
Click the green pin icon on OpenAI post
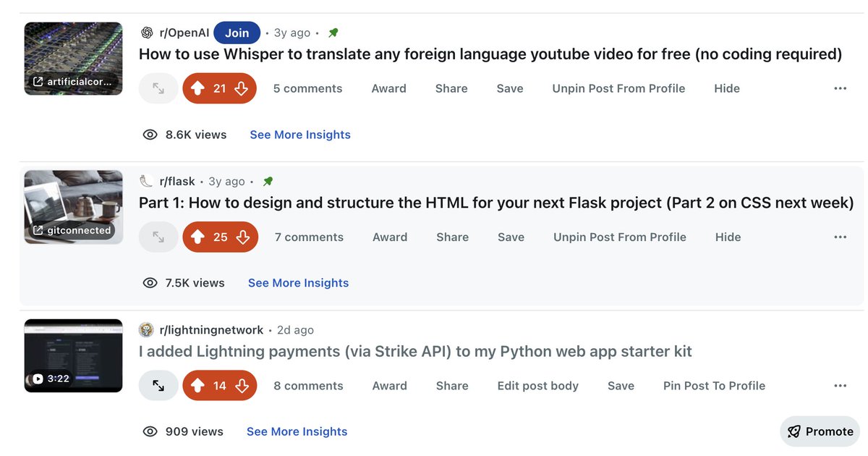333,33
